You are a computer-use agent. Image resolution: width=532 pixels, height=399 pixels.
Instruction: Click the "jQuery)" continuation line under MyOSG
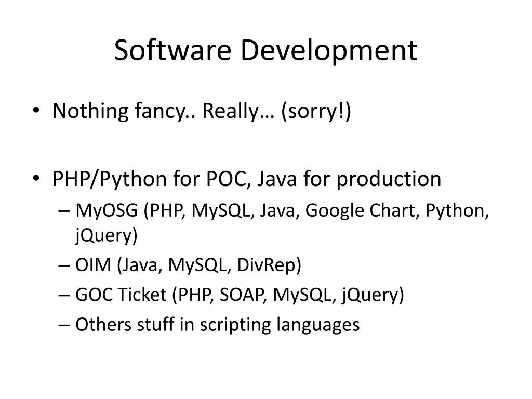(x=106, y=235)
